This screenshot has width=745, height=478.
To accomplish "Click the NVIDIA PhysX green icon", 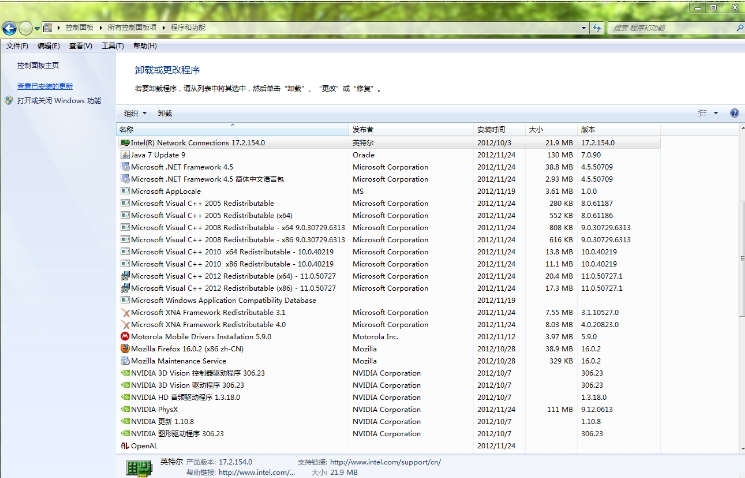I will pyautogui.click(x=125, y=409).
